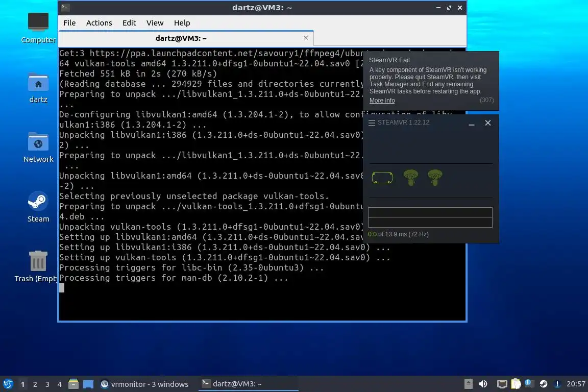Click the update notifier tray icon
This screenshot has width=588, height=392.
(529, 383)
